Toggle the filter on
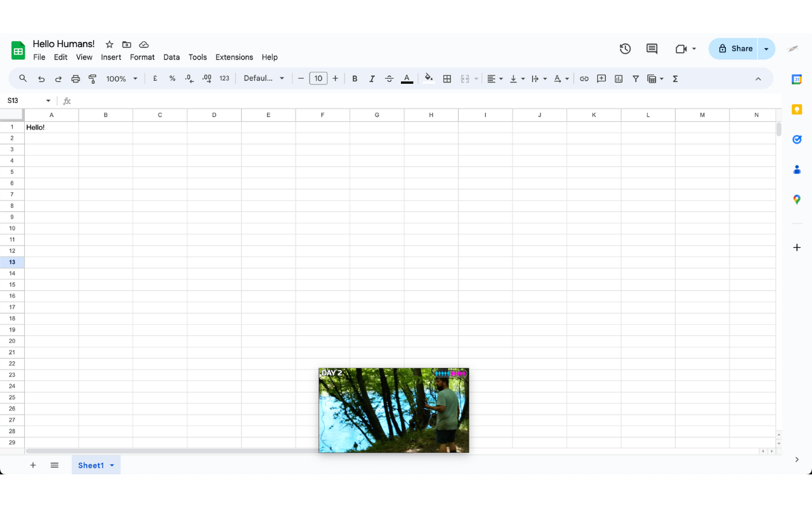812x508 pixels. 636,79
